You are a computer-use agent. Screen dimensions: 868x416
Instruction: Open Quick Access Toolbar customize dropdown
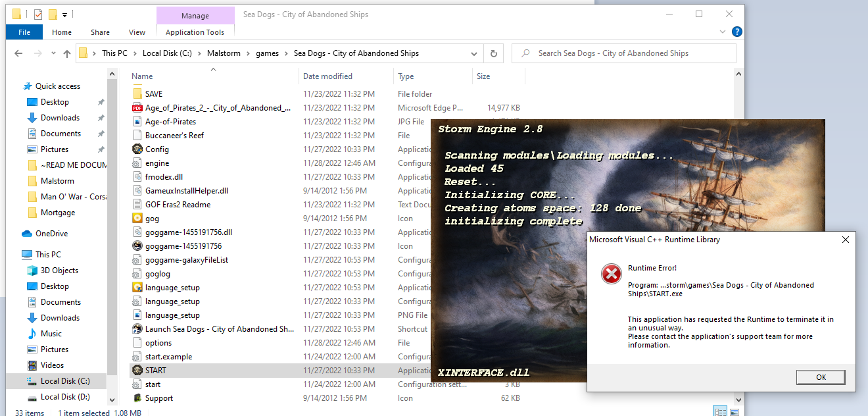[65, 14]
